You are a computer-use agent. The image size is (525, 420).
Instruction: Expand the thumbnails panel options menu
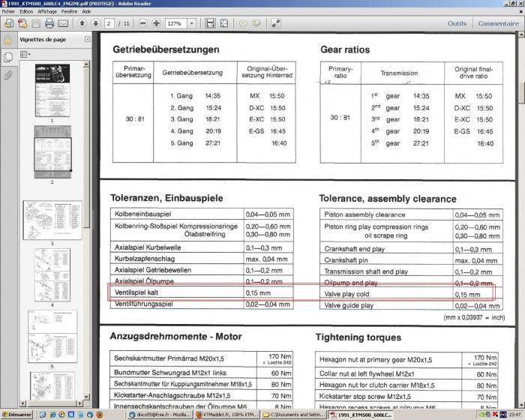tap(26, 55)
